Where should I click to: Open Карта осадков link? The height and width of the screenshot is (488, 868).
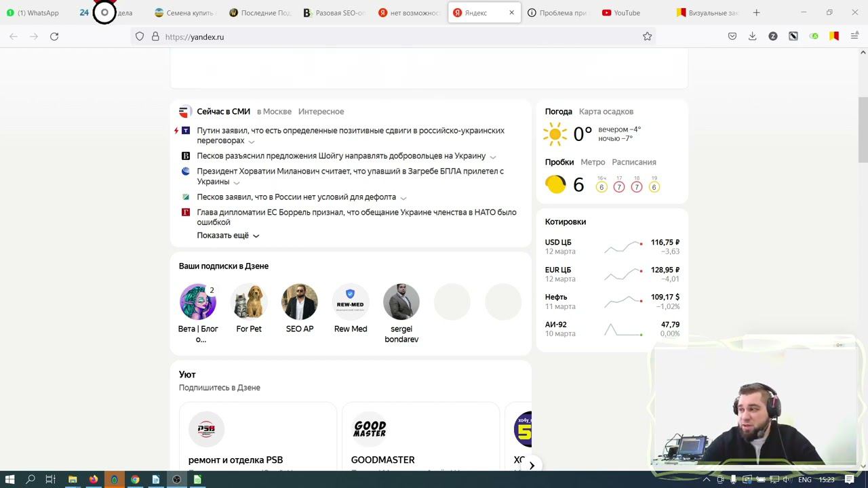point(606,111)
